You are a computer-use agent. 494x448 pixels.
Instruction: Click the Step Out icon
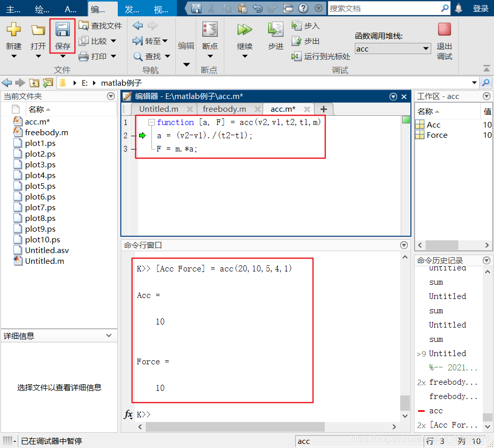(297, 41)
